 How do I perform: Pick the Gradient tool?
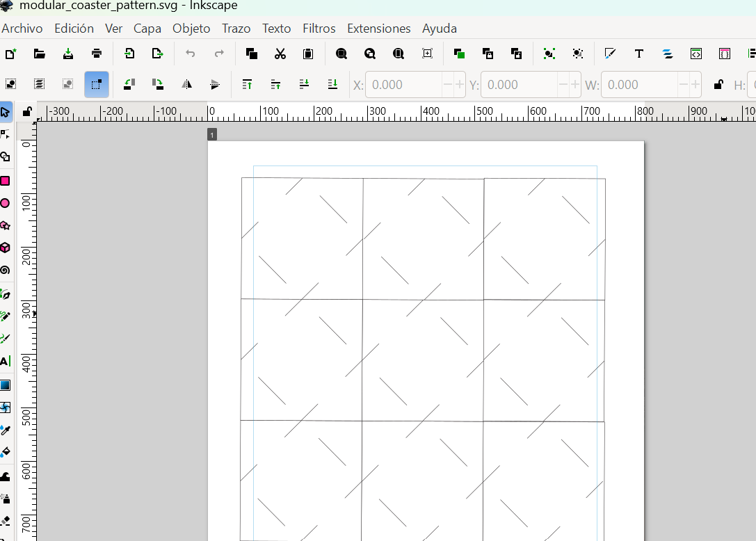[x=5, y=385]
